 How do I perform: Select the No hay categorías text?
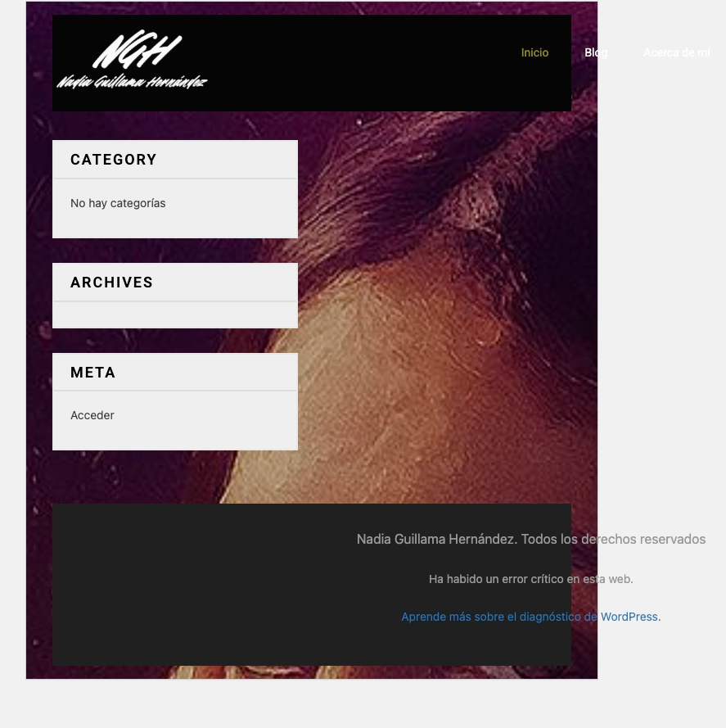[x=118, y=203]
